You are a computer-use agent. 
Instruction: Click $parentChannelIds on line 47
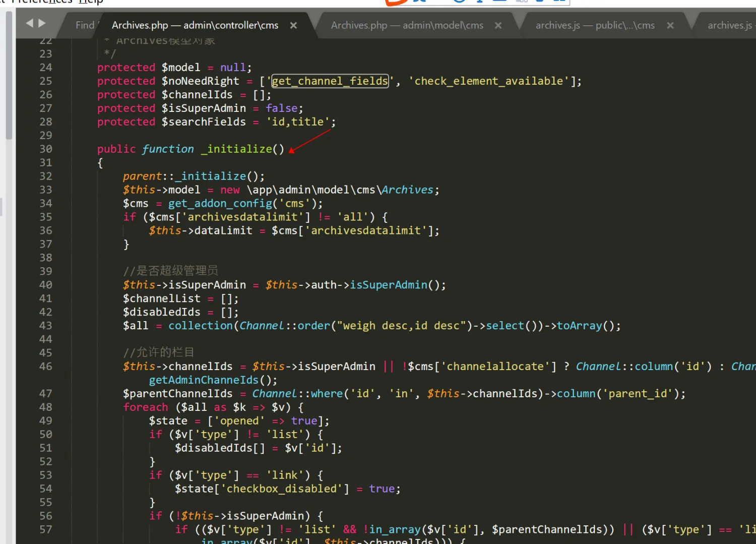[x=178, y=394]
